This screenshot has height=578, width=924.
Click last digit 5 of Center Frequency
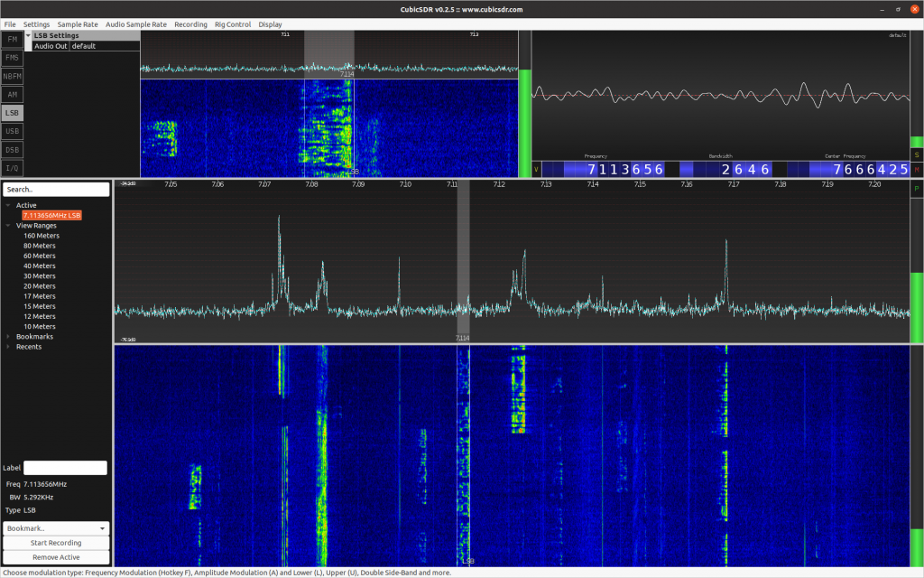pos(904,170)
